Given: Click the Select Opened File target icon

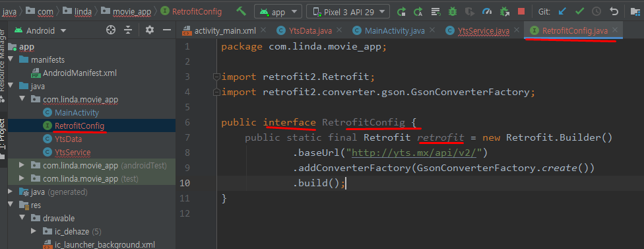Looking at the screenshot, I should [x=110, y=30].
